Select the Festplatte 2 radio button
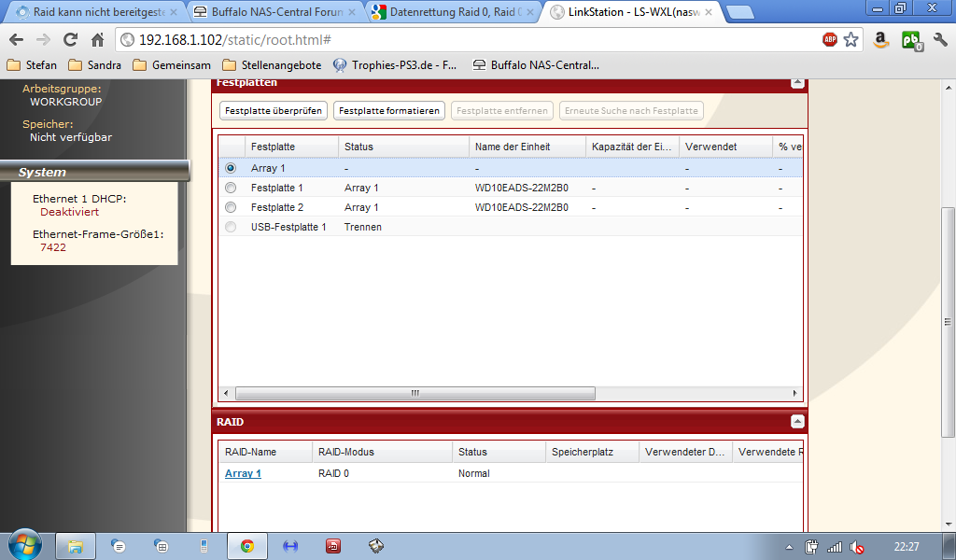Screen dimensions: 956x560 (x=231, y=207)
